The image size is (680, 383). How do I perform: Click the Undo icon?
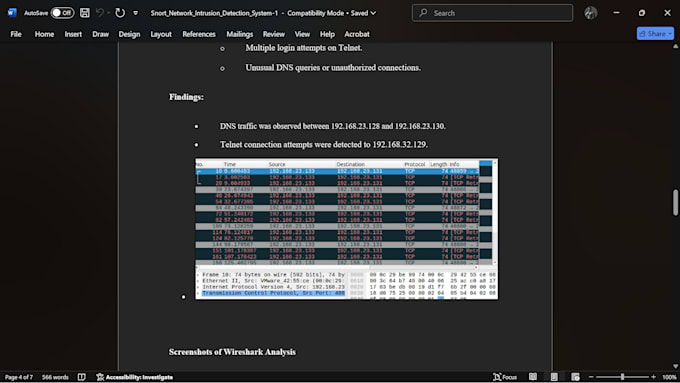point(99,13)
